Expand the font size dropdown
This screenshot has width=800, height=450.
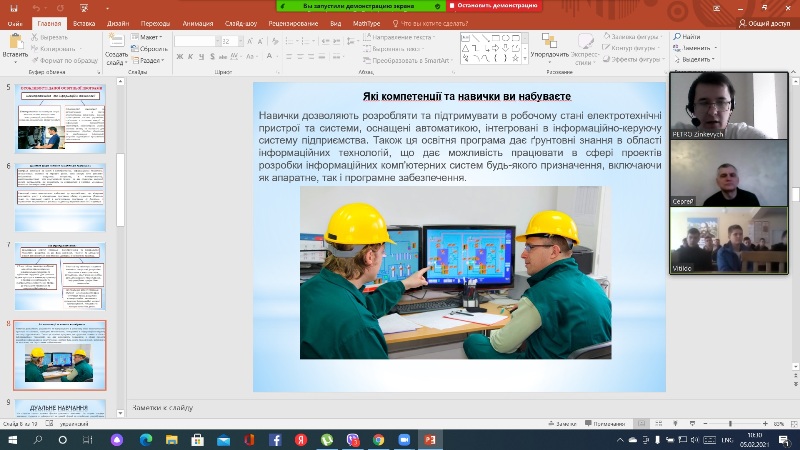pyautogui.click(x=240, y=41)
